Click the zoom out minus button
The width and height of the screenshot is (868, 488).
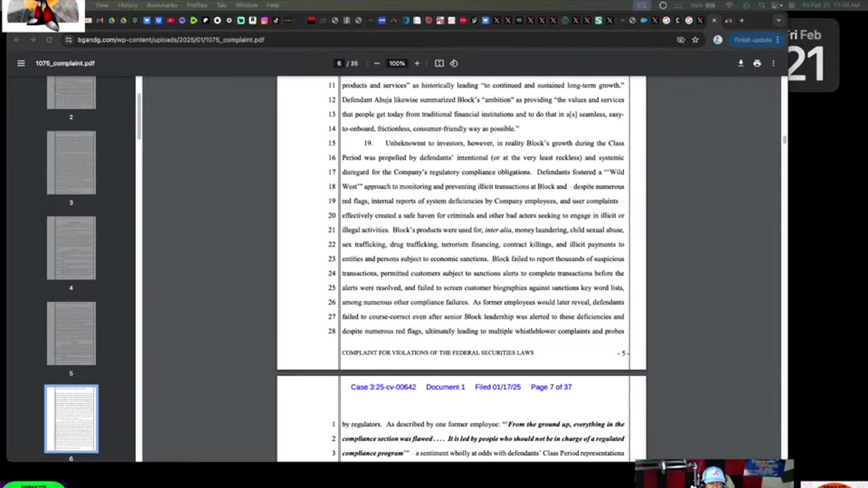pyautogui.click(x=376, y=63)
